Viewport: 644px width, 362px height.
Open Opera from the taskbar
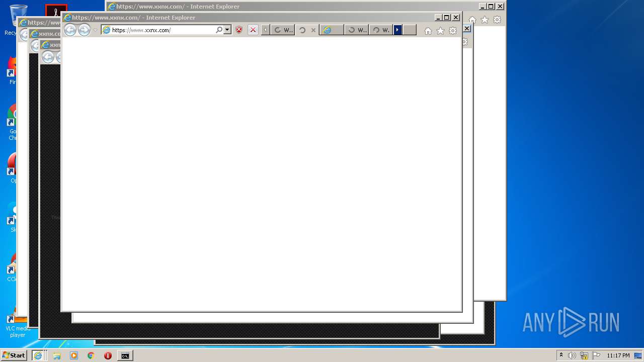click(108, 355)
